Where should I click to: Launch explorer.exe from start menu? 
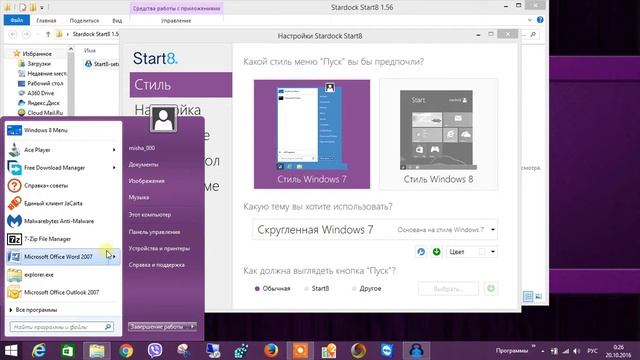(x=63, y=275)
